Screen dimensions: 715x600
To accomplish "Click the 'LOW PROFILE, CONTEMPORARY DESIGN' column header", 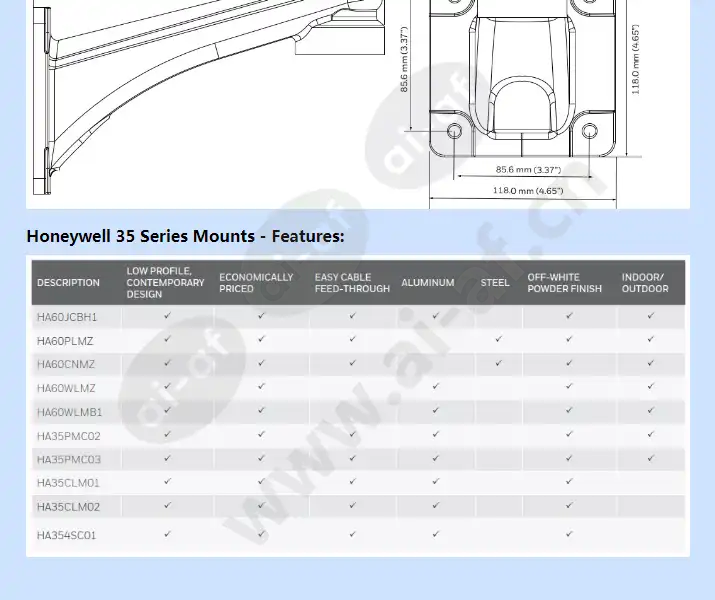I will [165, 283].
